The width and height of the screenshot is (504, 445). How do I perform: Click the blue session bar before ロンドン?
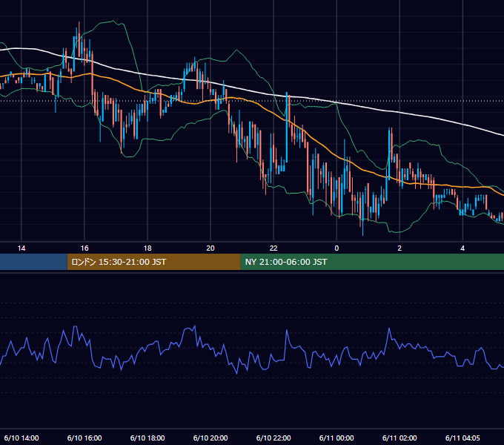coord(33,262)
